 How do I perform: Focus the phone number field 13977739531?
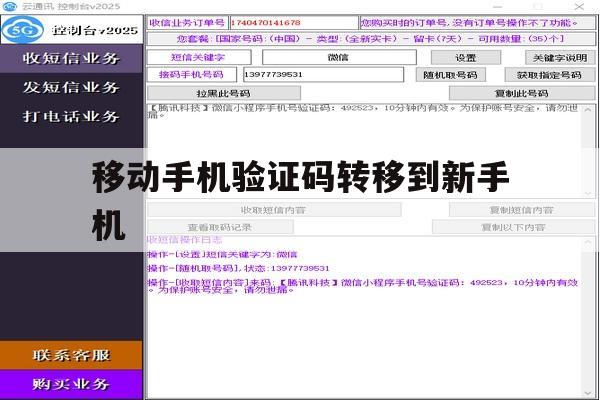pos(323,75)
